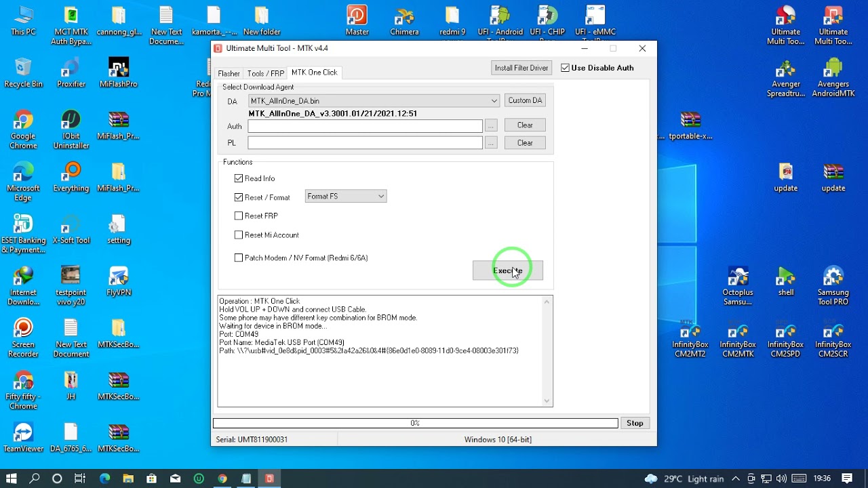868x488 pixels.
Task: Uncheck the Reset / Format checkbox
Action: [x=239, y=197]
